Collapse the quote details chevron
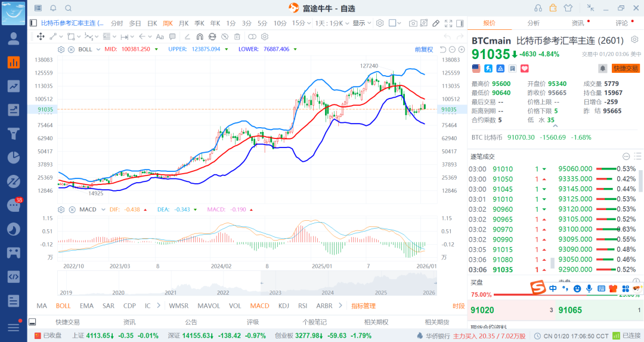 [x=635, y=41]
